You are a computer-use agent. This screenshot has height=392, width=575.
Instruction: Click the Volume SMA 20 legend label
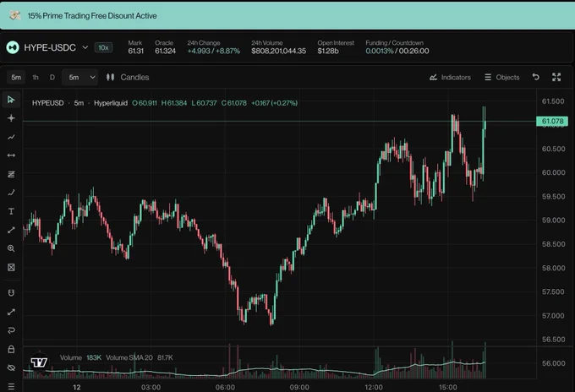pyautogui.click(x=129, y=357)
